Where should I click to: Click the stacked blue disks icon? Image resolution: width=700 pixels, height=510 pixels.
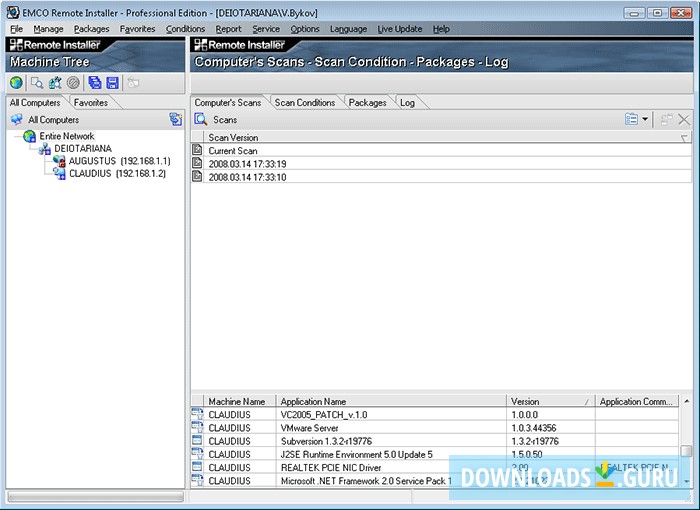94,83
